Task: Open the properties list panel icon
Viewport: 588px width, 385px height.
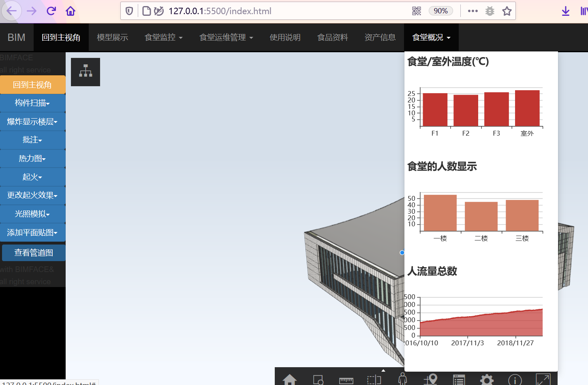Action: tap(458, 381)
